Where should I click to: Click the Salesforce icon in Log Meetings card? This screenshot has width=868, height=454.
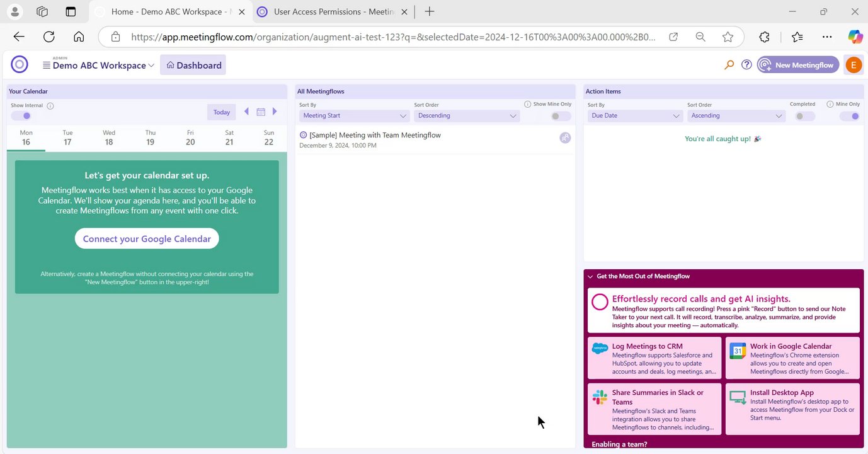600,348
